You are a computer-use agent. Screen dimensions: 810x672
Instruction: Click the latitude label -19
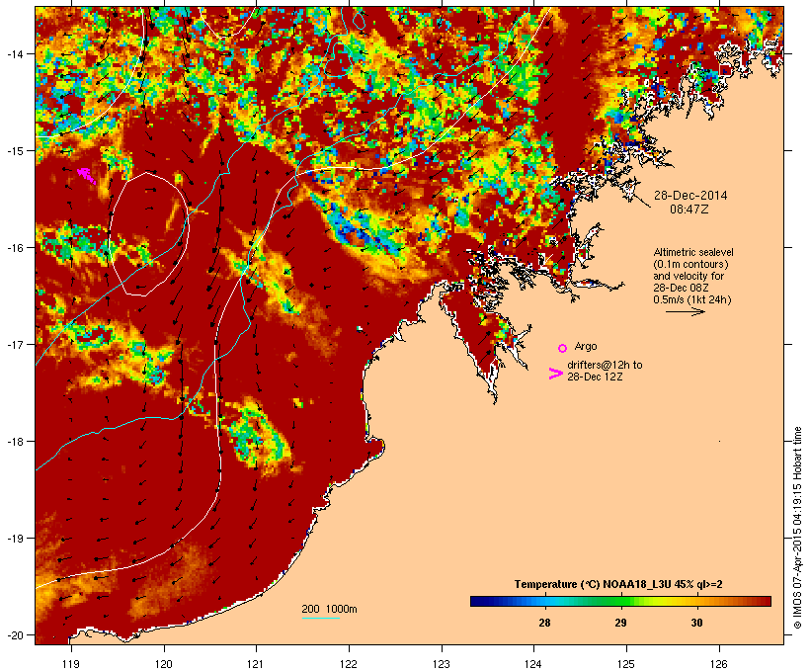[x=14, y=538]
